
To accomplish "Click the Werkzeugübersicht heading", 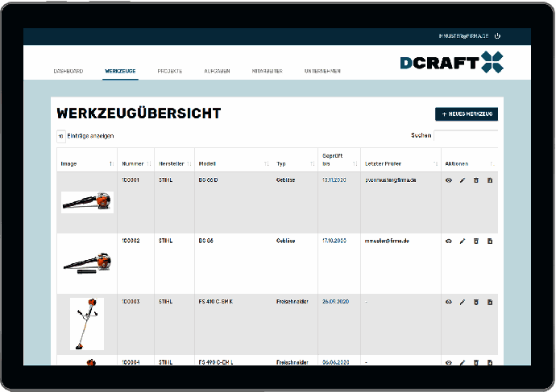I will pos(139,113).
